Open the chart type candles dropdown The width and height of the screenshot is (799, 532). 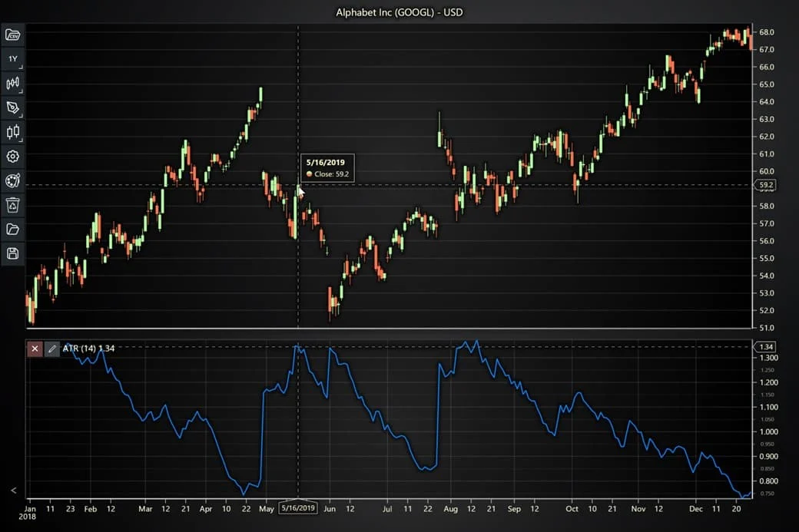click(12, 132)
